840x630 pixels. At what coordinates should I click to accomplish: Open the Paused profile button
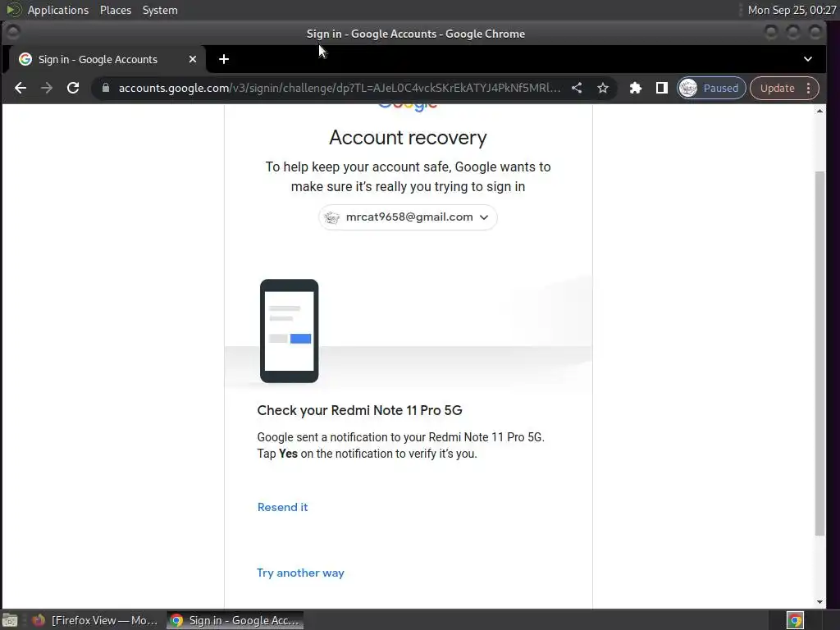(x=711, y=88)
